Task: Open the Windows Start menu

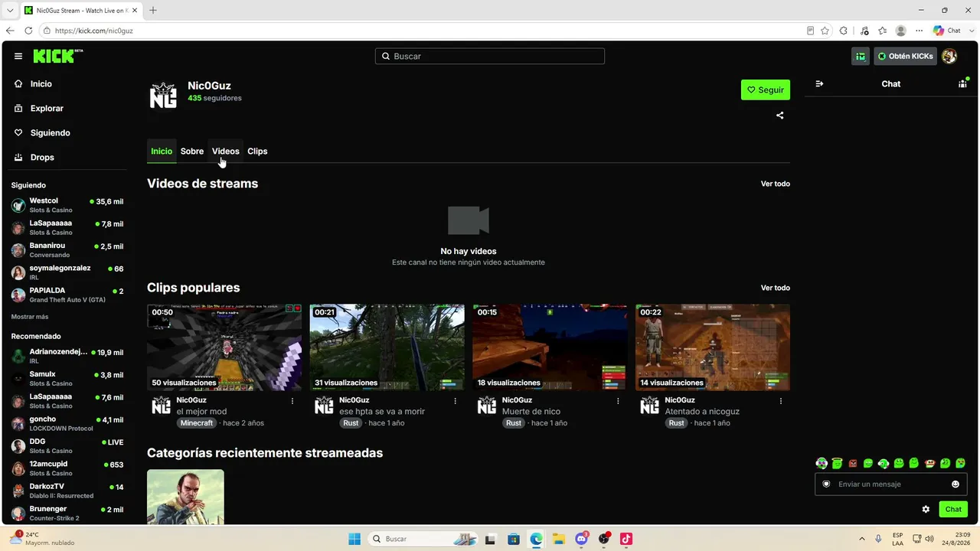Action: (x=354, y=539)
